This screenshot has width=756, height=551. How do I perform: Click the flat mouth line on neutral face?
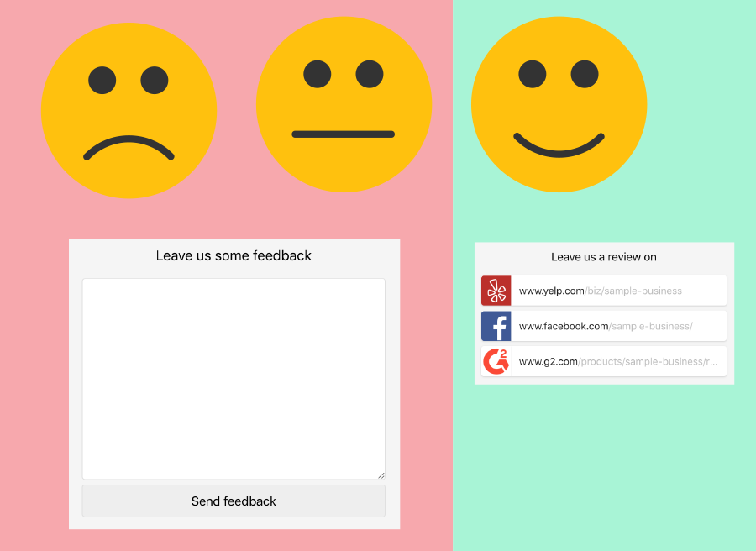pos(343,134)
